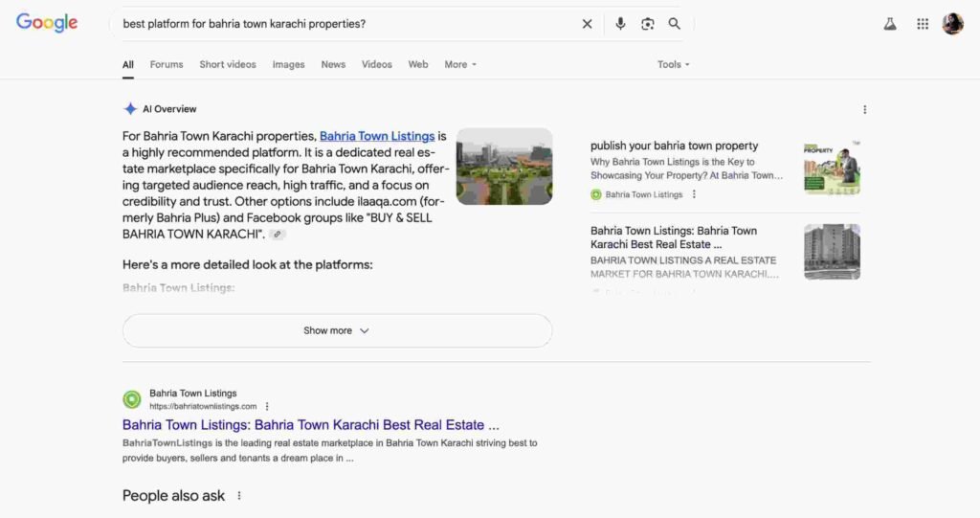
Task: Open AI Overview three-dot options menu
Action: (865, 109)
